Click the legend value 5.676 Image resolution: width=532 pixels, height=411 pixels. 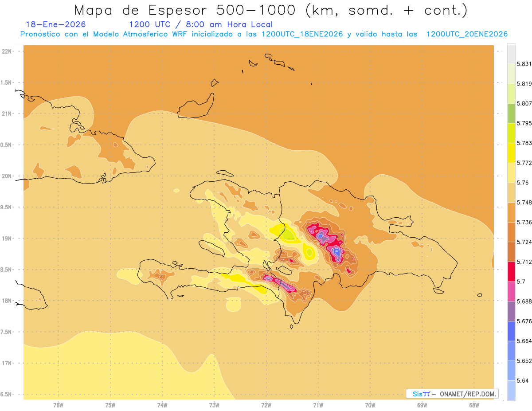coord(524,321)
